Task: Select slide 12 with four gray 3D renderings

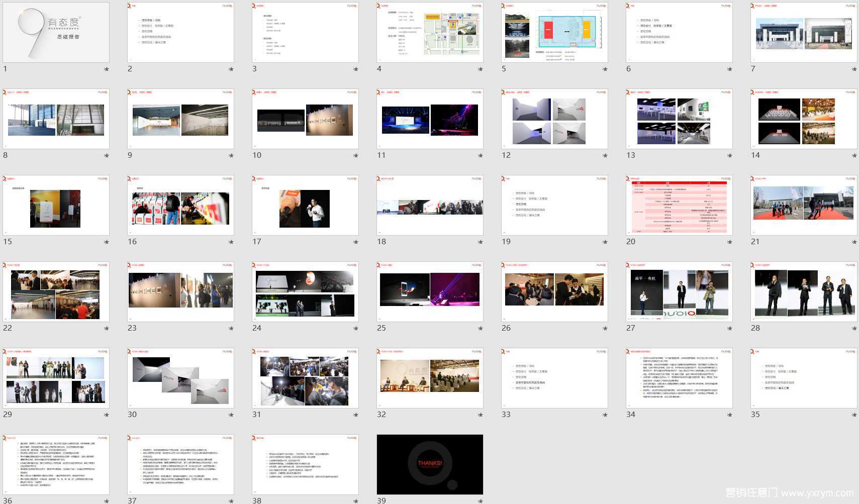Action: click(x=554, y=119)
